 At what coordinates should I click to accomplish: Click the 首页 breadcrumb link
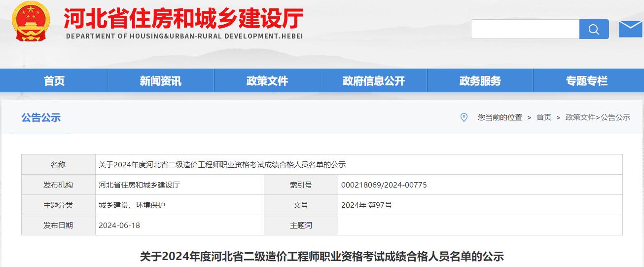click(544, 117)
